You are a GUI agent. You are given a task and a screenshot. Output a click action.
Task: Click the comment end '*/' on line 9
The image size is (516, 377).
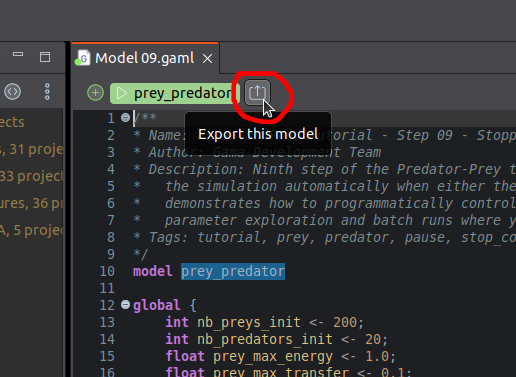(140, 254)
